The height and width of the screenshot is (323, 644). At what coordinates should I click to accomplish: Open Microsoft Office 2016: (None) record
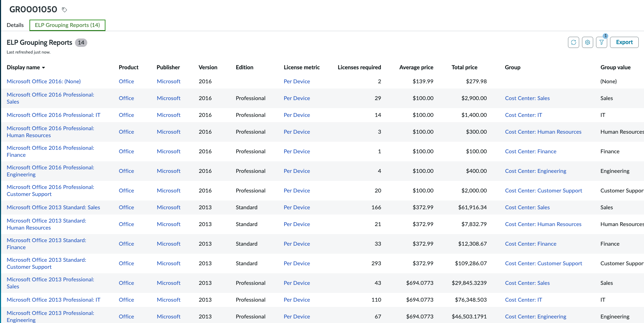44,81
